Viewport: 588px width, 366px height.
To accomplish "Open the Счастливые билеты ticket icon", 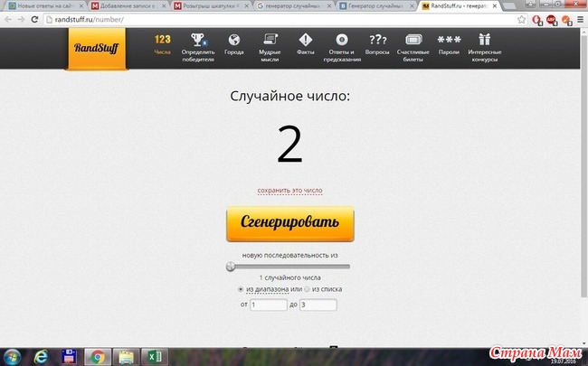I will tap(413, 41).
